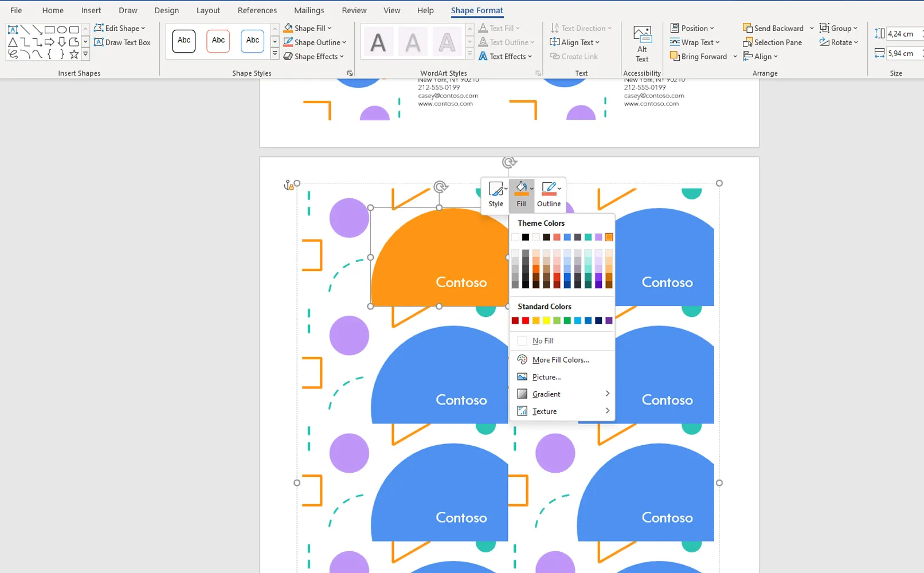The height and width of the screenshot is (573, 924).
Task: Select the triangle shape in the shapes gallery
Action: pyautogui.click(x=13, y=42)
